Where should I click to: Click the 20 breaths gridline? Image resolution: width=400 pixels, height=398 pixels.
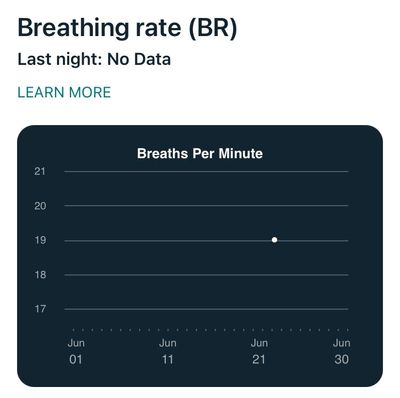coord(206,206)
